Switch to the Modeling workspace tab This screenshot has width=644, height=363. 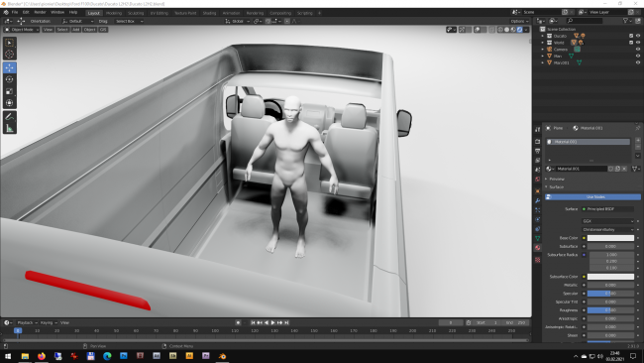tap(114, 13)
